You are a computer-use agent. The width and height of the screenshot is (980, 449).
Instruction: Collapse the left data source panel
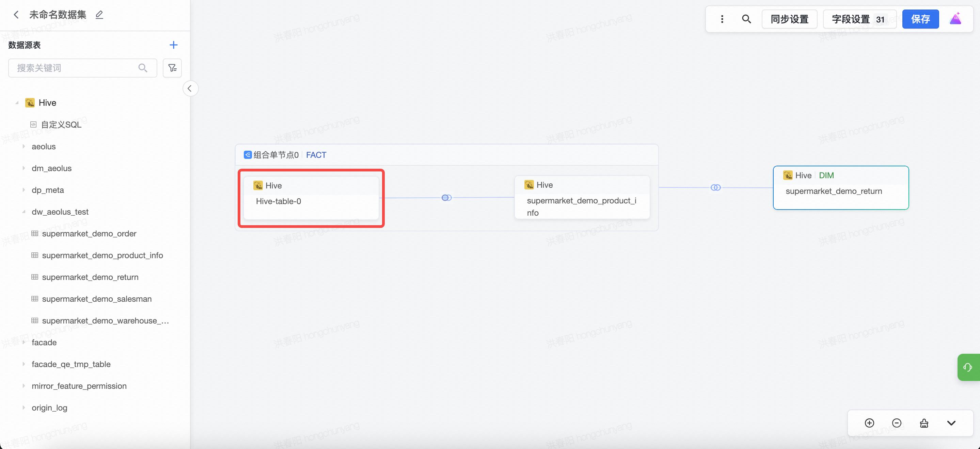[189, 88]
